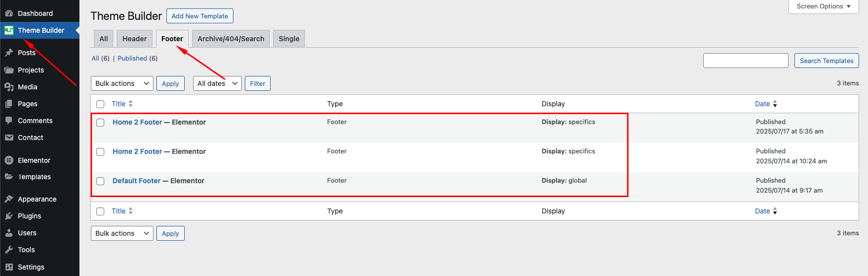This screenshot has width=868, height=276.
Task: Check the first Home 2 Footer row checkbox
Action: (x=100, y=123)
